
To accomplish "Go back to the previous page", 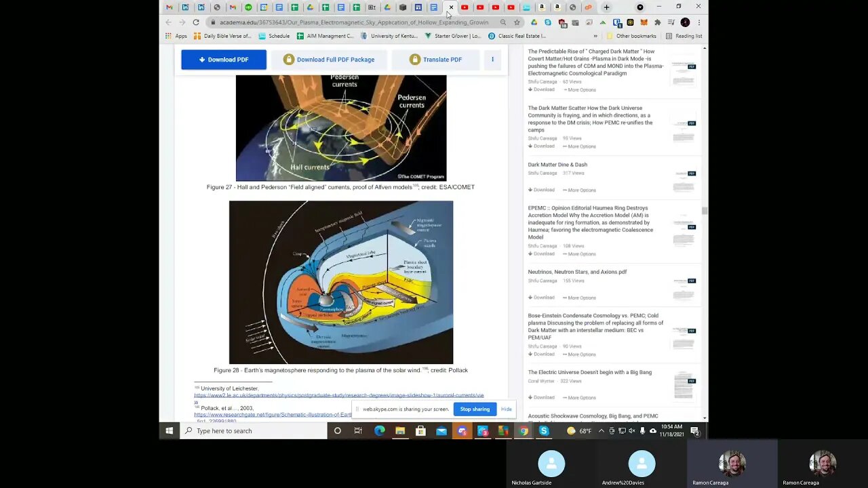I will [169, 22].
